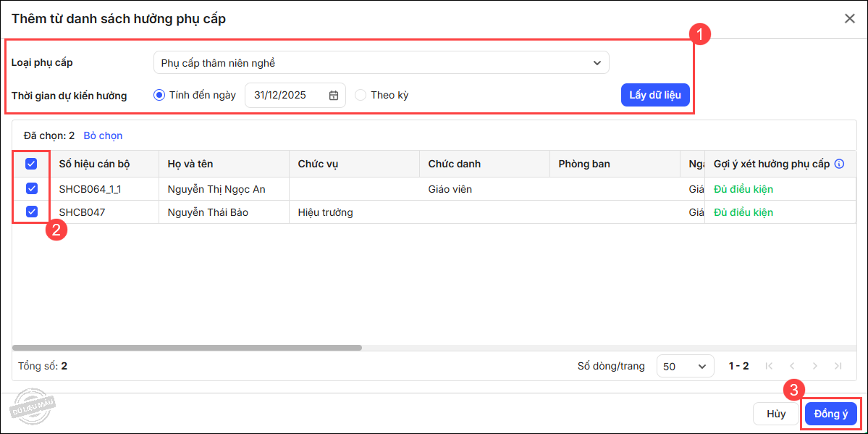Click the horizontal scrollbar under the table
This screenshot has height=434, width=868.
coord(187,348)
